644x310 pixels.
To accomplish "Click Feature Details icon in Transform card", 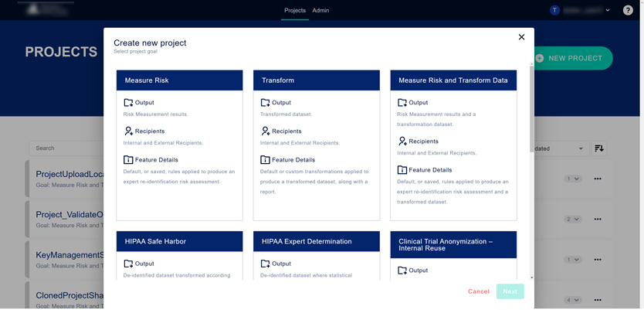I will pos(265,160).
